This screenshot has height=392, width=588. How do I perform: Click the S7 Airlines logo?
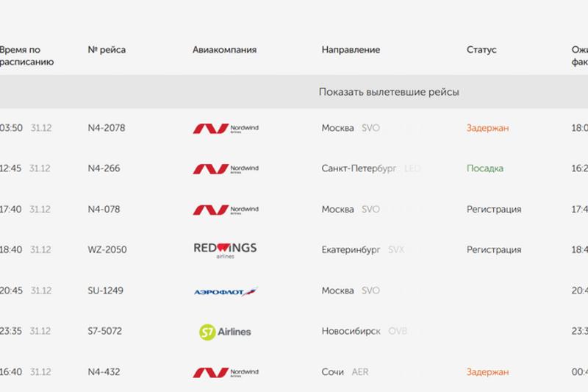point(225,332)
